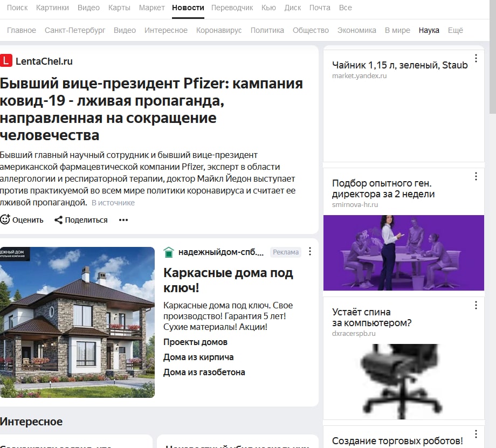Click the smirnova-hr.ru link
Image resolution: width=496 pixels, height=448 pixels.
point(355,205)
